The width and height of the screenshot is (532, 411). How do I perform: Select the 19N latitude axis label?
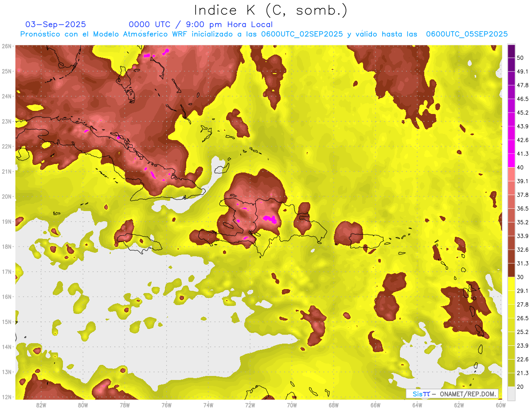point(6,221)
